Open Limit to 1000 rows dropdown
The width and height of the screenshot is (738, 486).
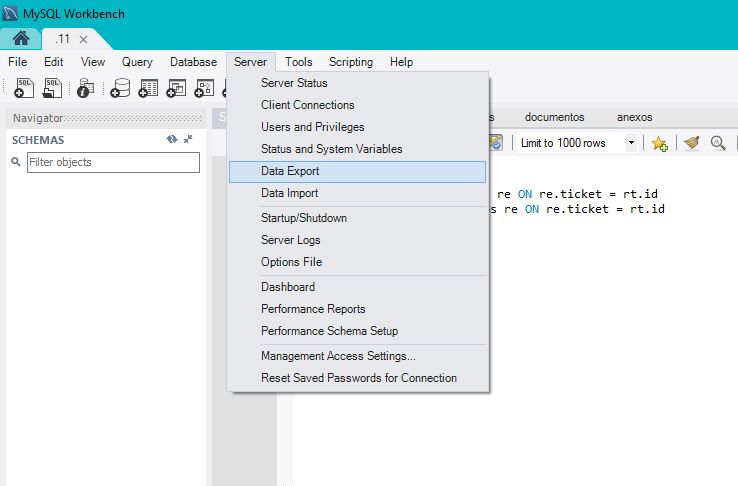(x=631, y=143)
